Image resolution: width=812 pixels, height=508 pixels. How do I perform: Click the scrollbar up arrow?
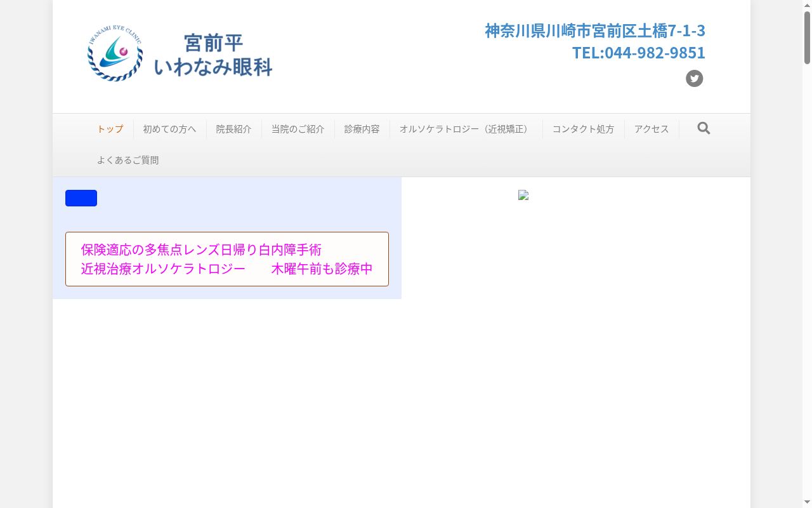pos(807,5)
